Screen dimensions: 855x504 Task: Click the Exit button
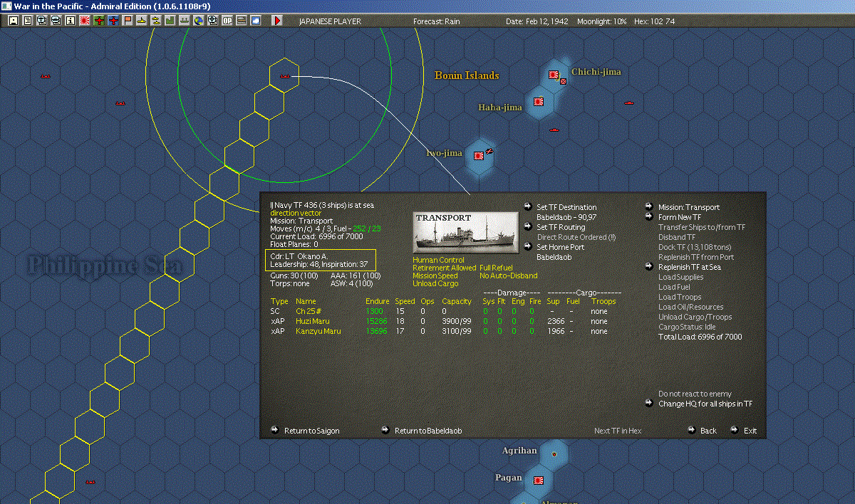(750, 431)
